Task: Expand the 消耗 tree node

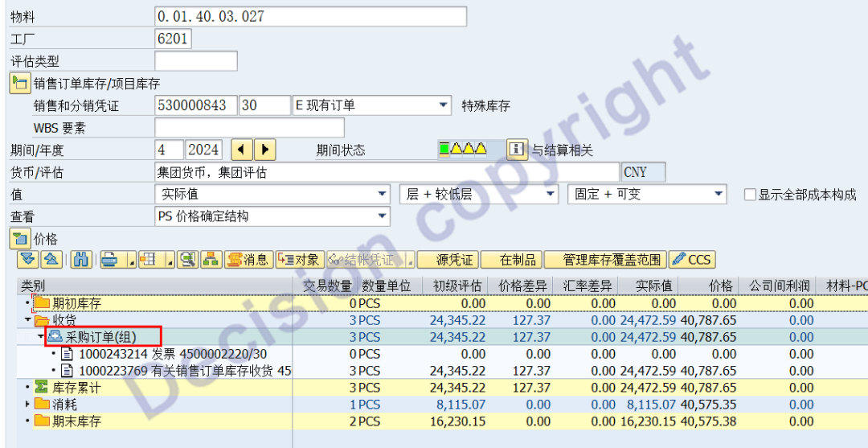Action: pyautogui.click(x=27, y=405)
